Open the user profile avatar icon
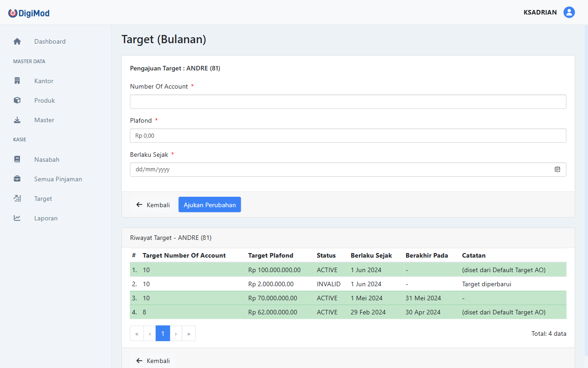This screenshot has height=368, width=588. 569,12
